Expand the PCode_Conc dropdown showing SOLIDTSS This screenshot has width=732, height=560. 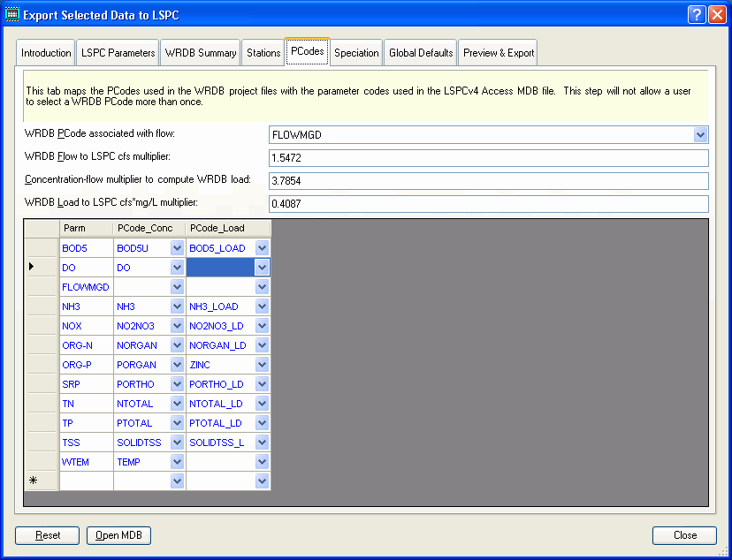coord(175,442)
